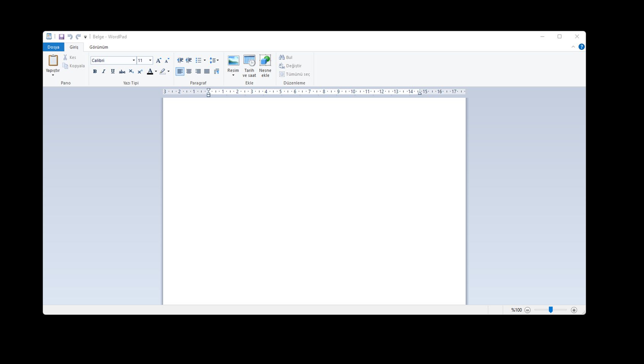Open the Dosya menu tab

(x=53, y=47)
